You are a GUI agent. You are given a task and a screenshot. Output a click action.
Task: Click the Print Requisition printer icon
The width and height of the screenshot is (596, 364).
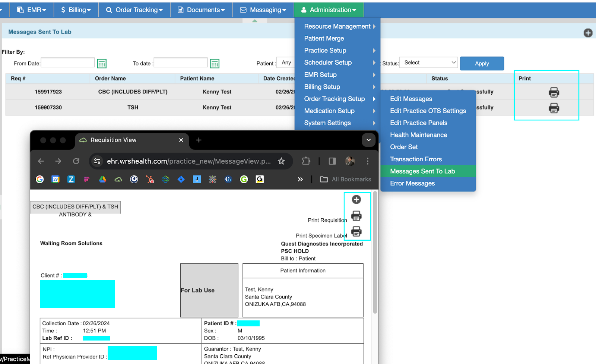click(x=356, y=216)
